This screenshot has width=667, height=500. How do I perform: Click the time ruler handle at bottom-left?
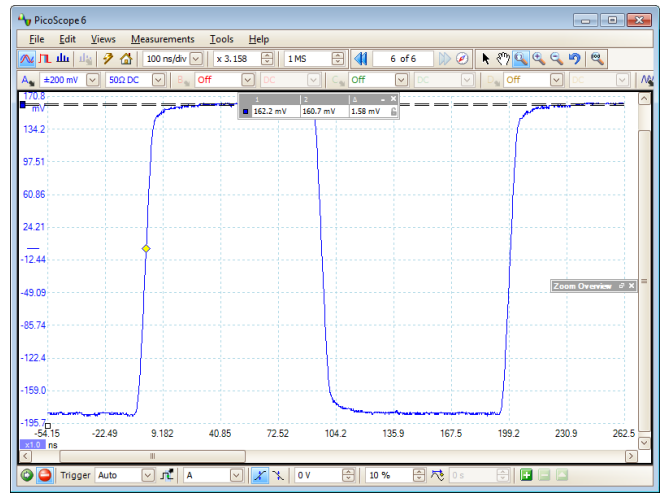click(48, 426)
